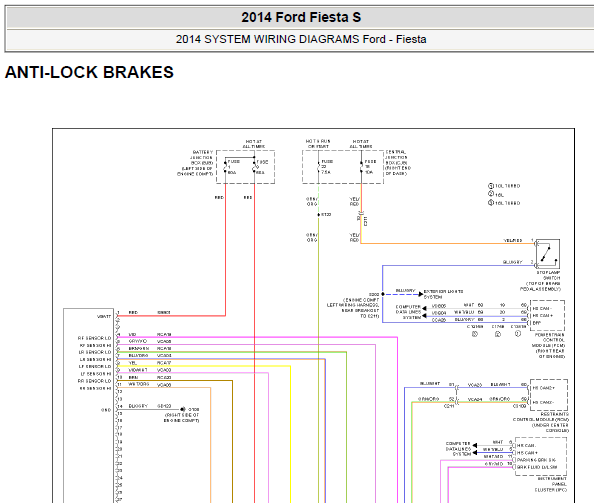Click the "VIO" wire label on pin 4
The height and width of the screenshot is (503, 594).
click(x=132, y=334)
